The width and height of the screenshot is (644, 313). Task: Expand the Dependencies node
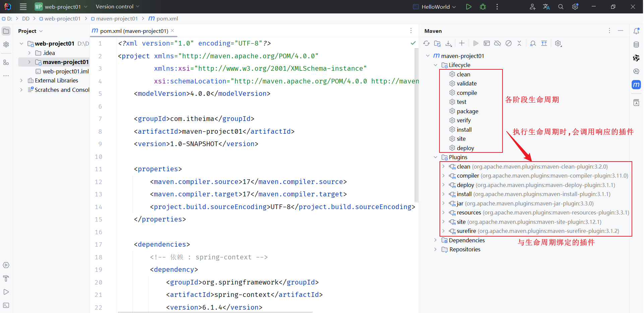point(435,240)
